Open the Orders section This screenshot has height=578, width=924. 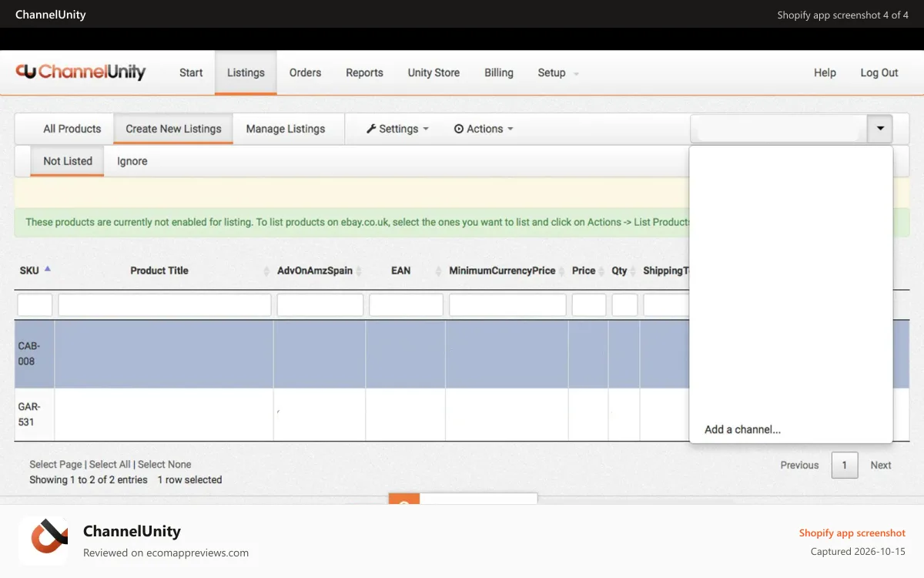coord(305,72)
